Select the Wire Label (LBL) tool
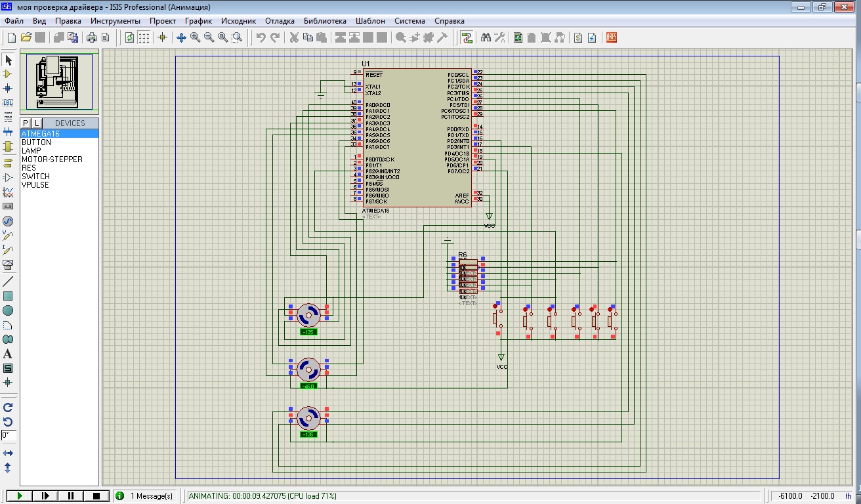This screenshot has width=861, height=504. [8, 102]
